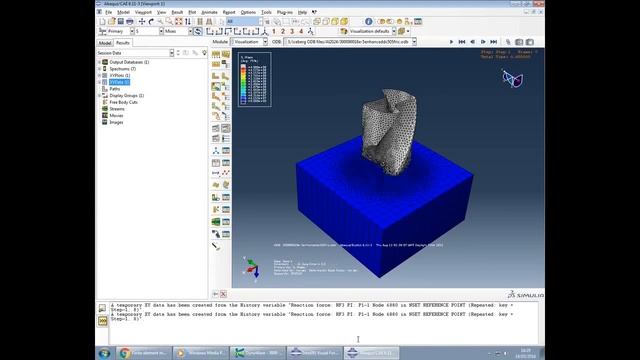This screenshot has height=360, width=640.
Task: Open the Module Visualization dropdown
Action: tap(265, 42)
